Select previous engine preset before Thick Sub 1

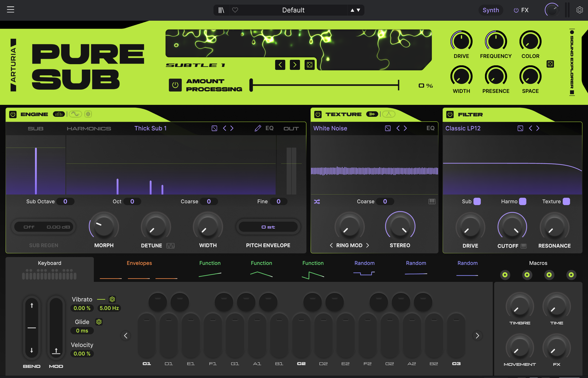[x=224, y=128]
